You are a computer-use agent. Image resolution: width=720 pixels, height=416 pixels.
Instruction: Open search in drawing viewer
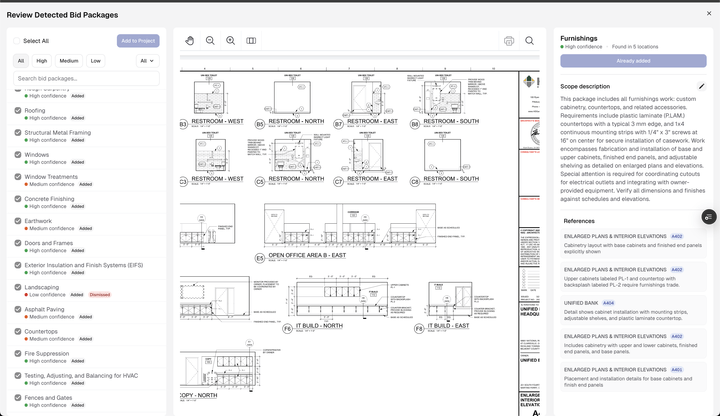529,41
